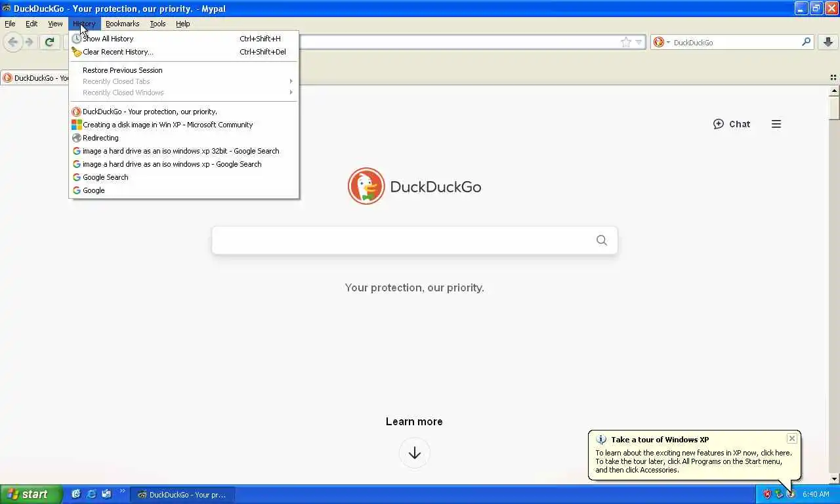840x504 pixels.
Task: Open the Google Search history entry
Action: click(x=184, y=177)
